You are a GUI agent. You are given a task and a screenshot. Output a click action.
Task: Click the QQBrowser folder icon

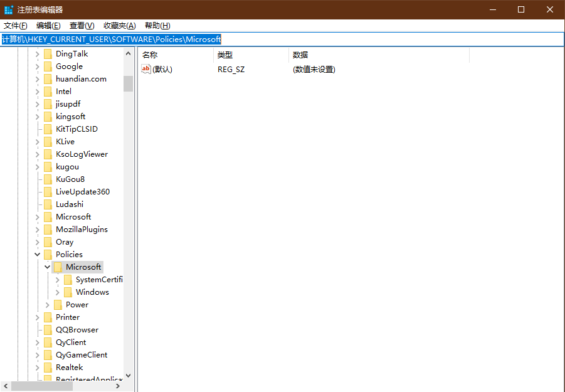(48, 330)
